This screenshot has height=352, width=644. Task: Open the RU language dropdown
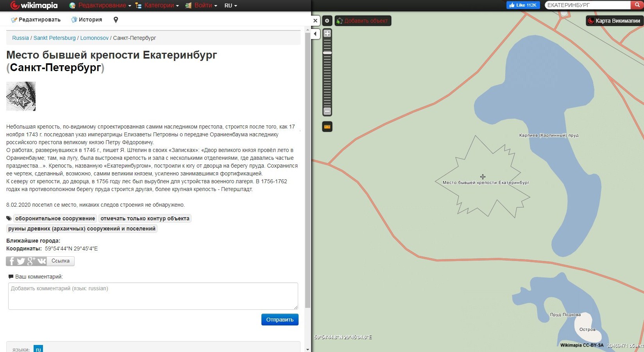231,5
